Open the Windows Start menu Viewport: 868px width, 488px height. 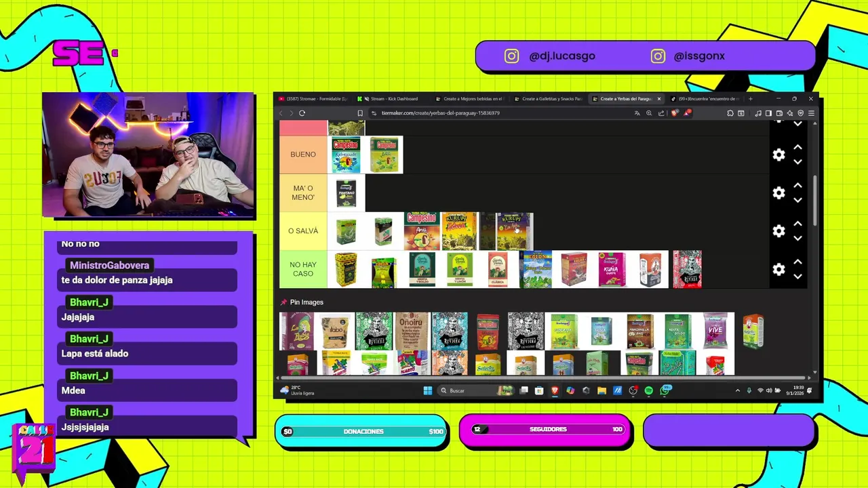pyautogui.click(x=428, y=390)
